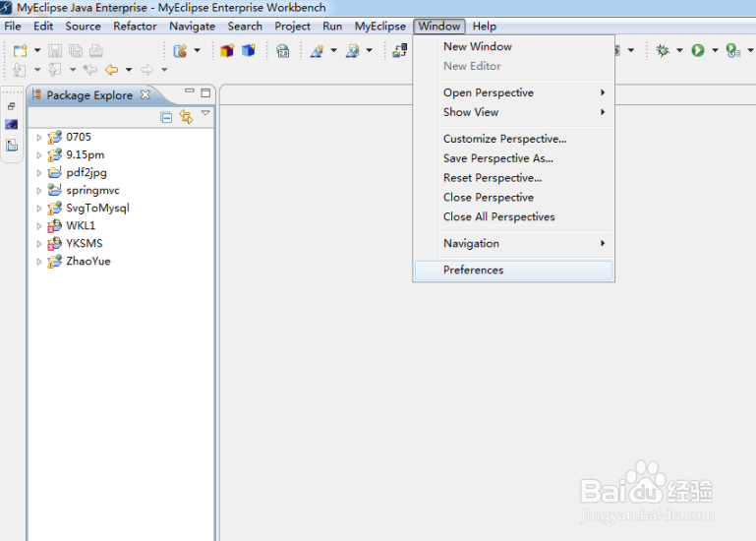Open the New file dropdown arrow
Viewport: 756px width, 541px height.
click(37, 50)
